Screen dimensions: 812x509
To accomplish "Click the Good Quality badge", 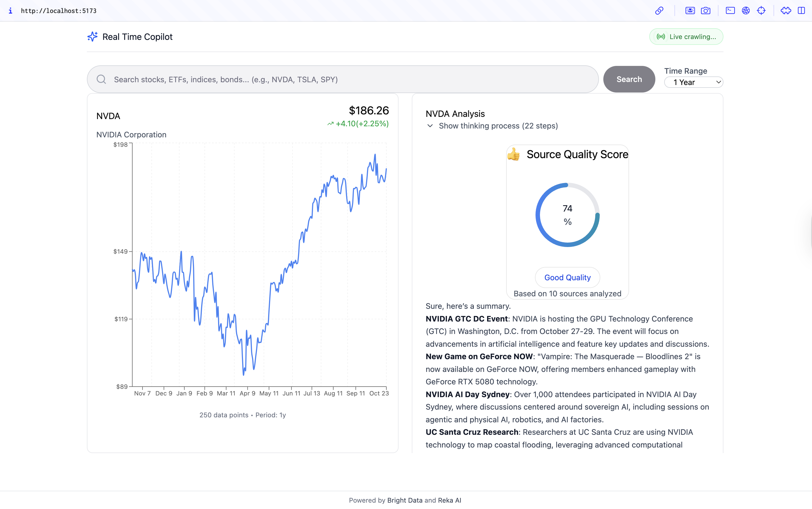I will (x=567, y=277).
